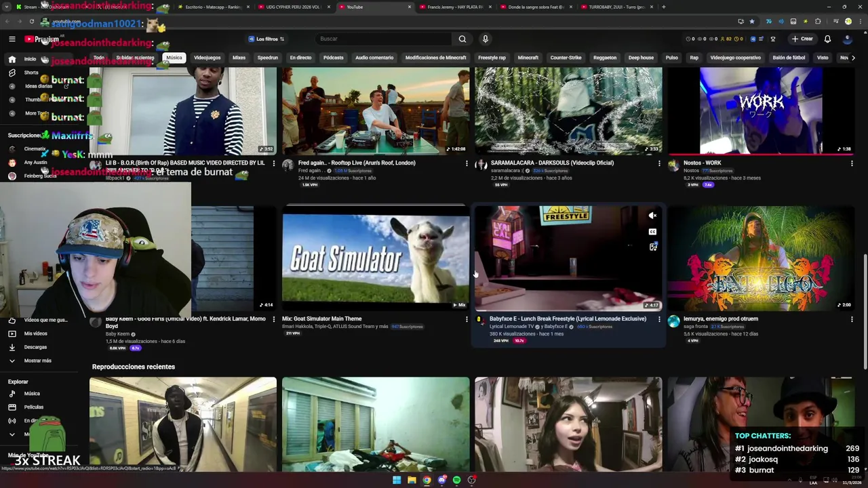Screen dimensions: 868x488
Task: Select the Reggaeton chip
Action: point(605,58)
